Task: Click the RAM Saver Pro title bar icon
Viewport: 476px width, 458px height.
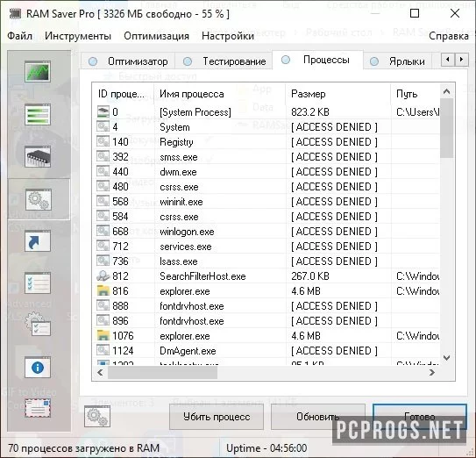Action: coord(15,14)
